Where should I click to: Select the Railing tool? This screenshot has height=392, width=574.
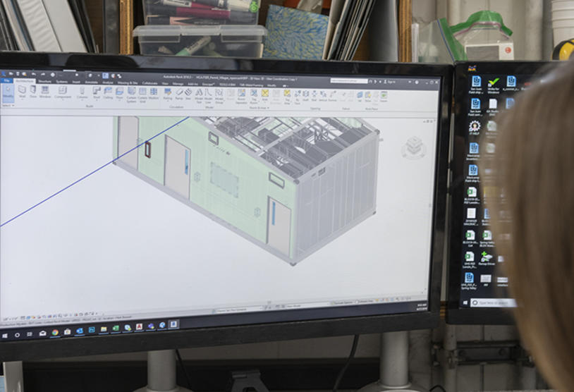[168, 94]
